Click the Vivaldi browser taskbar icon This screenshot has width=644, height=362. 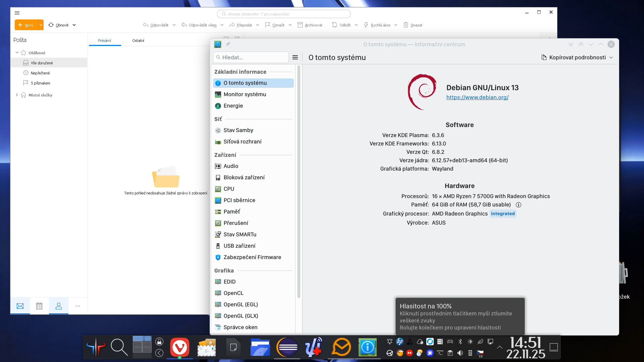tap(180, 347)
